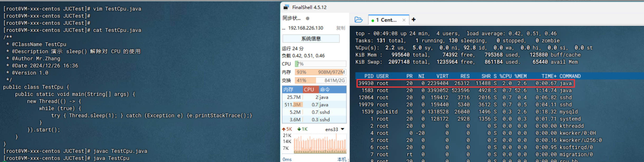
Task: Open the connection manager folder icon
Action: pos(358,20)
